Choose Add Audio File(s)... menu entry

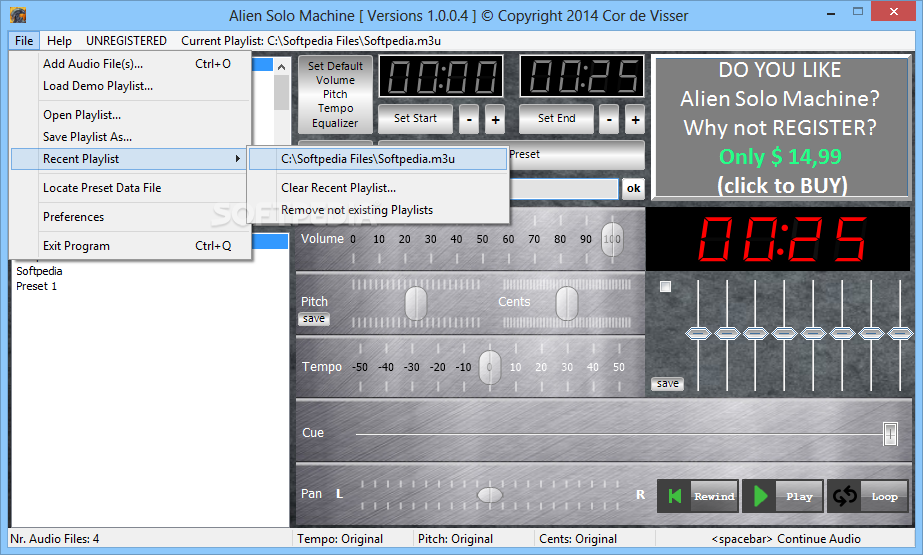[x=131, y=64]
